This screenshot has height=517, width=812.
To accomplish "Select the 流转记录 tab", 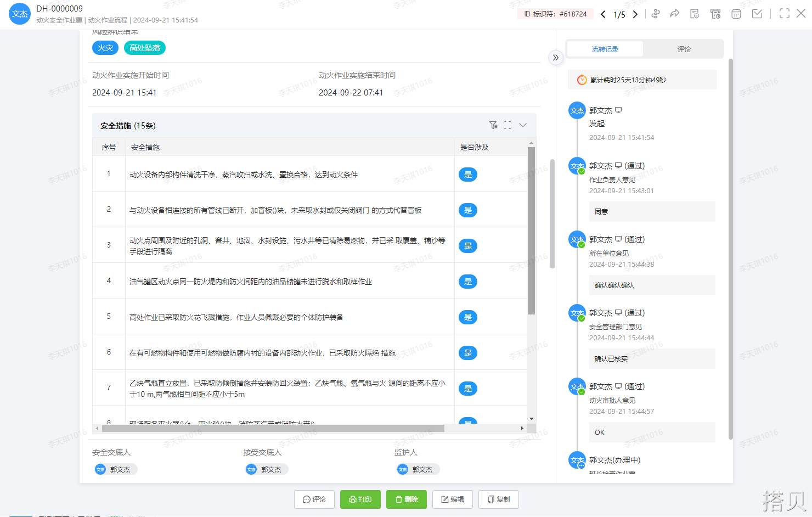I will (x=605, y=49).
